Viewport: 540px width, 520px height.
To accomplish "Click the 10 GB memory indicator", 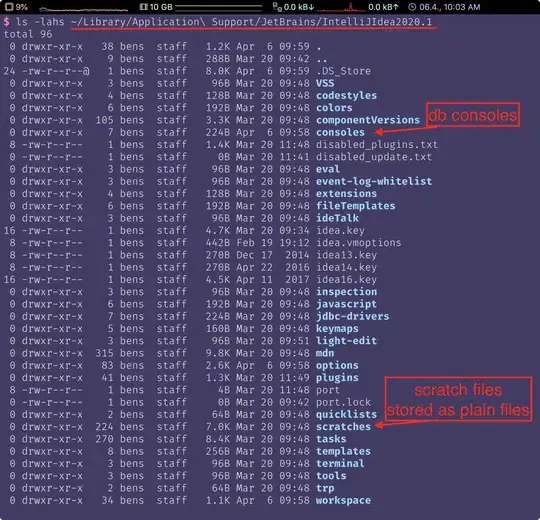I will tap(156, 7).
